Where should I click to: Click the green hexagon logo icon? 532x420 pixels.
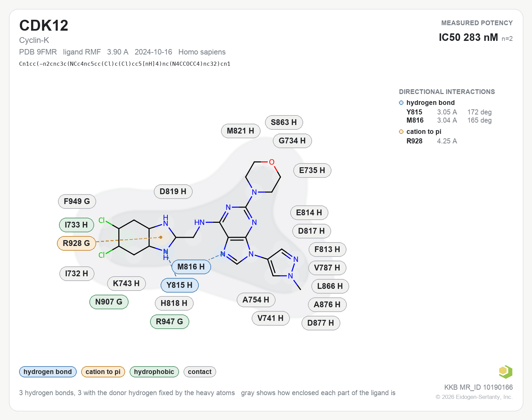(x=506, y=372)
